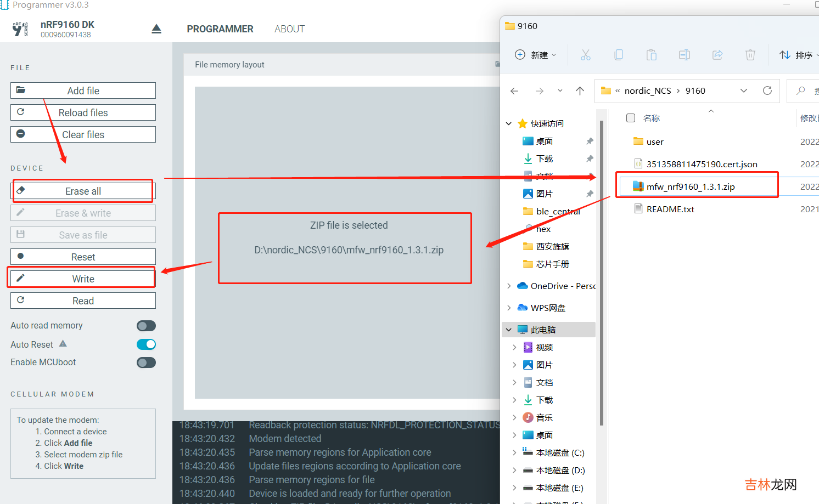Expand the 本地磁盘 (C:) node

pyautogui.click(x=514, y=452)
